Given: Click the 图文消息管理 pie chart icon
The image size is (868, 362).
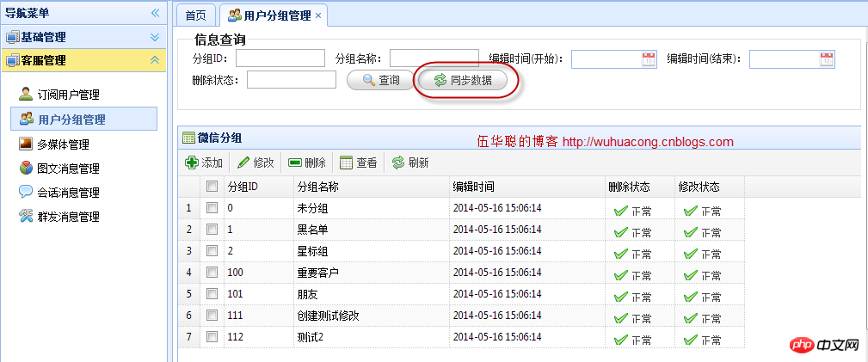Looking at the screenshot, I should (x=26, y=168).
